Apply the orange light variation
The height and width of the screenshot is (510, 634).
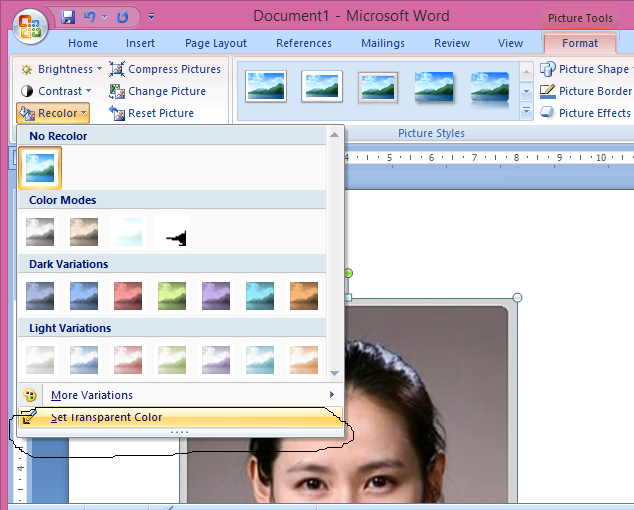(x=304, y=360)
